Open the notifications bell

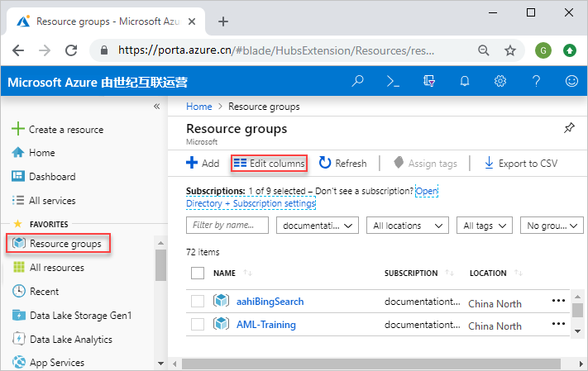(x=465, y=81)
